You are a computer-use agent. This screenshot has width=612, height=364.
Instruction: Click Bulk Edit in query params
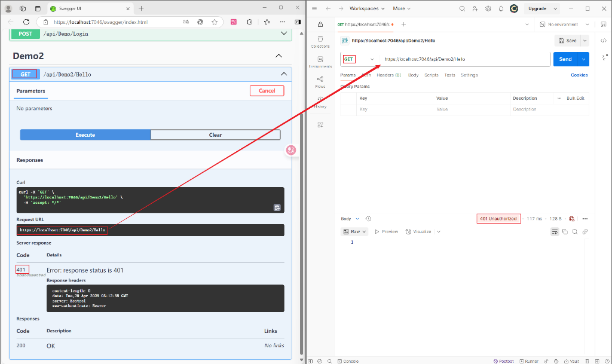[576, 98]
